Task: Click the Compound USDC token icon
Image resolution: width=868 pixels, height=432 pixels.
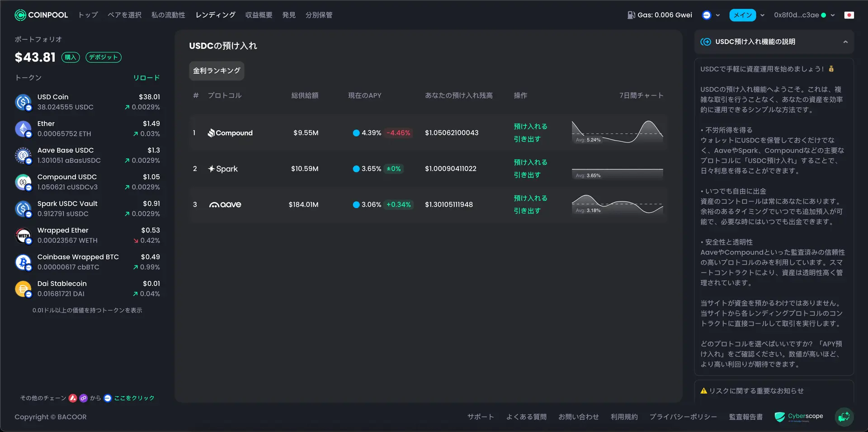Action: tap(23, 182)
